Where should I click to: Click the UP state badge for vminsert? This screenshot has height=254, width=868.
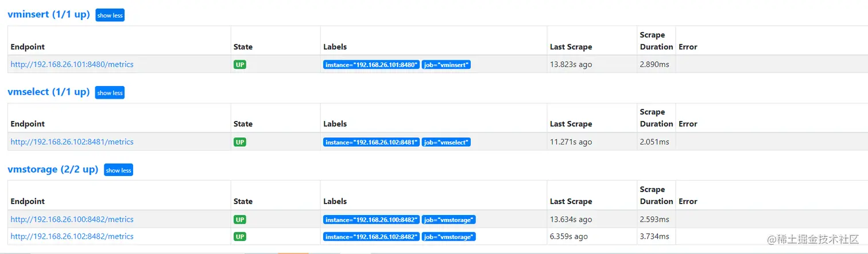[x=240, y=65]
